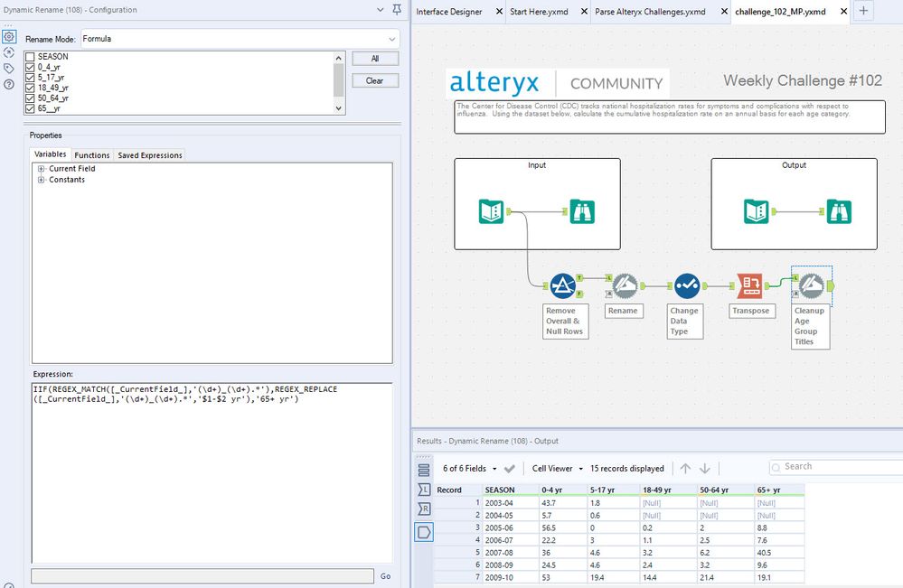903x588 pixels.
Task: Open the Cell Viewer dropdown
Action: 557,469
